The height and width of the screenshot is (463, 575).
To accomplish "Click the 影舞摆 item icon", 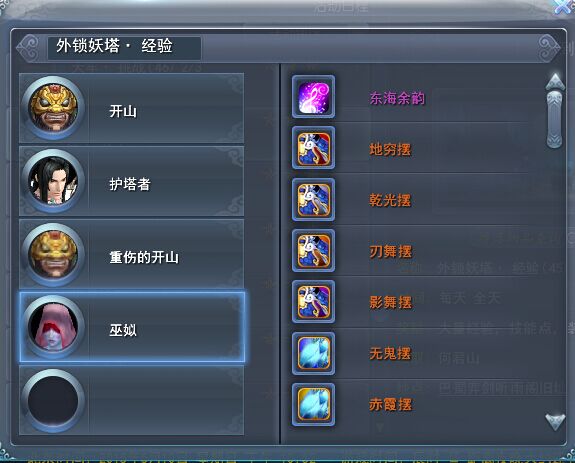I will [x=314, y=302].
